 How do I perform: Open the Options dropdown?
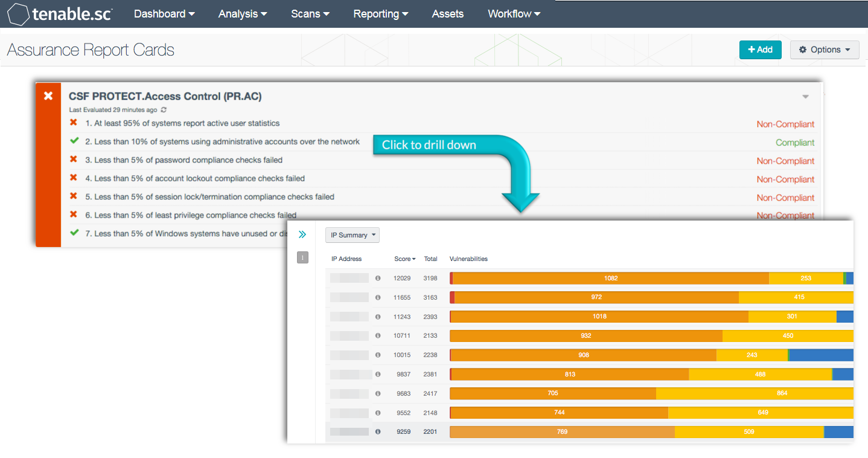(825, 50)
